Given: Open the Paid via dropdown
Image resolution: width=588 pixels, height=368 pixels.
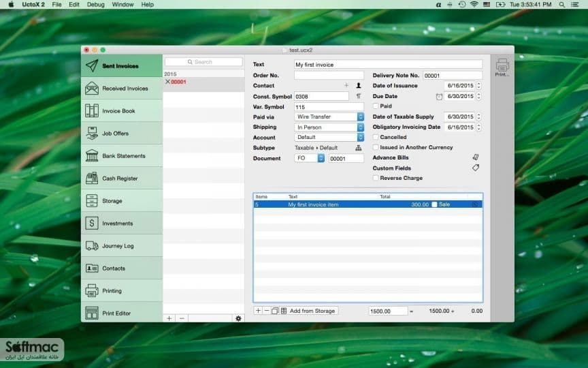Looking at the screenshot, I should [x=329, y=117].
